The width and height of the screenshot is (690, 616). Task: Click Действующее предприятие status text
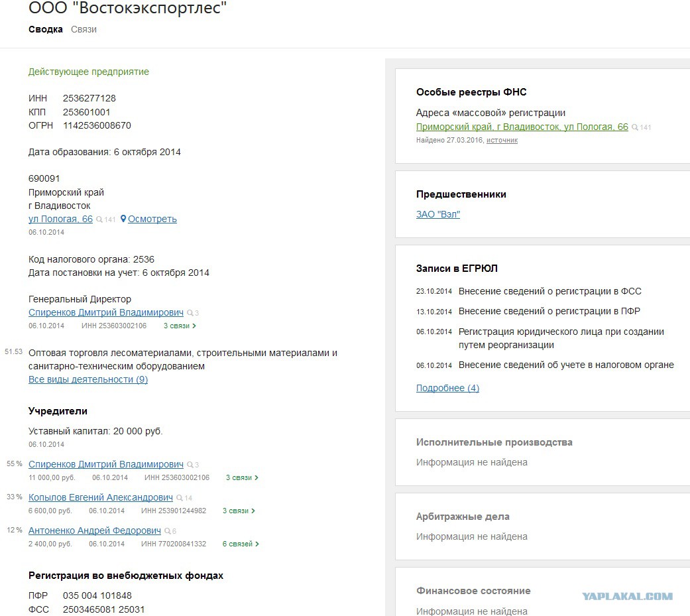tap(88, 72)
